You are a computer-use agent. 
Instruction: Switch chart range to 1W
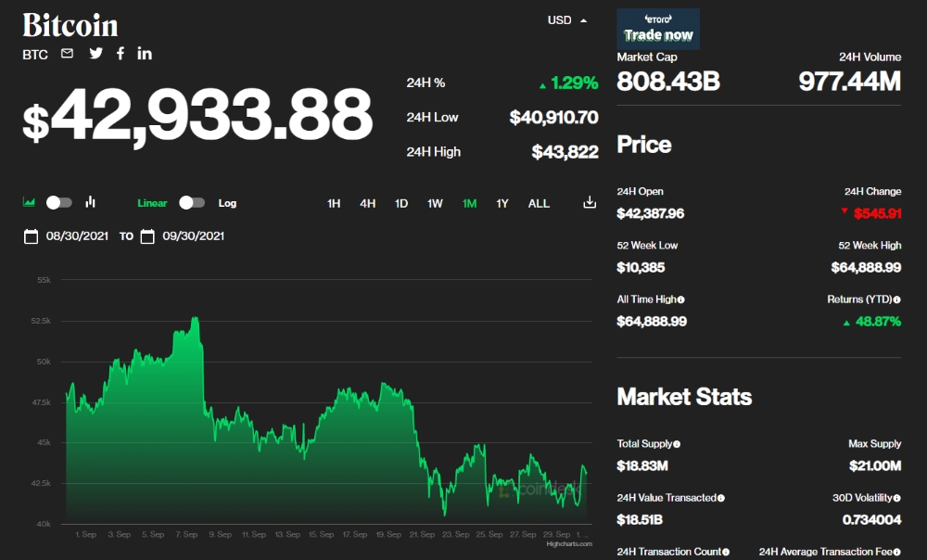click(x=435, y=203)
